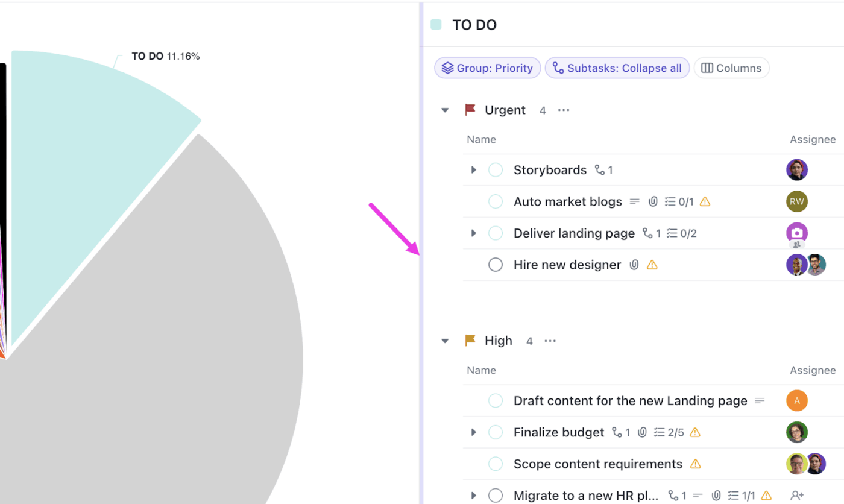The width and height of the screenshot is (844, 504).
Task: Click the Group: Priority button
Action: 487,68
